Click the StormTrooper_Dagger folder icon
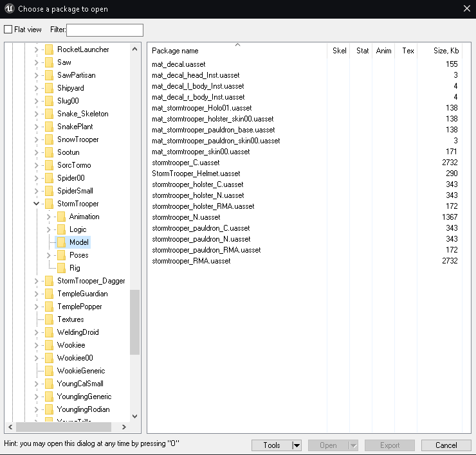The height and width of the screenshot is (455, 476). click(49, 281)
